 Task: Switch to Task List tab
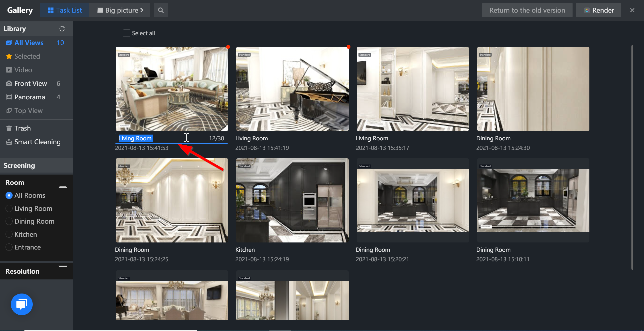pyautogui.click(x=65, y=10)
